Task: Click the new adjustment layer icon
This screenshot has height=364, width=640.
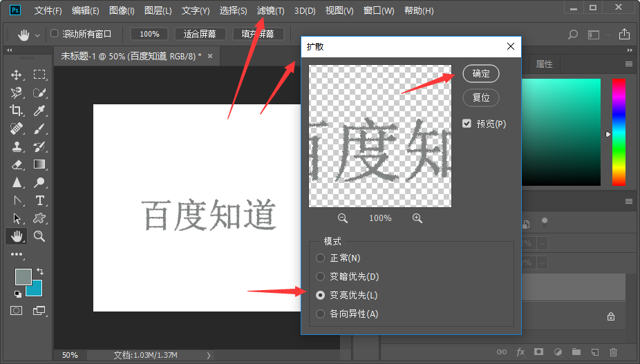Action: click(x=558, y=352)
